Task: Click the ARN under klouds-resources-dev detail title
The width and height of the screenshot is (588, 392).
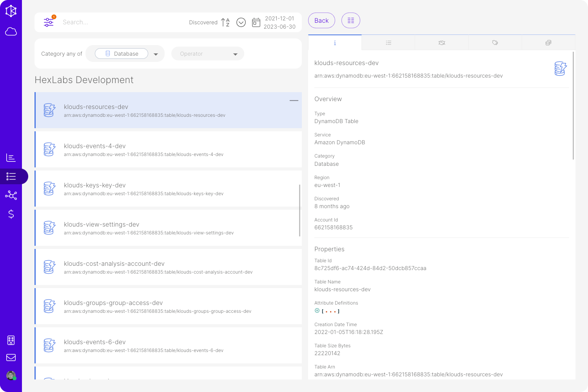Action: (x=408, y=76)
